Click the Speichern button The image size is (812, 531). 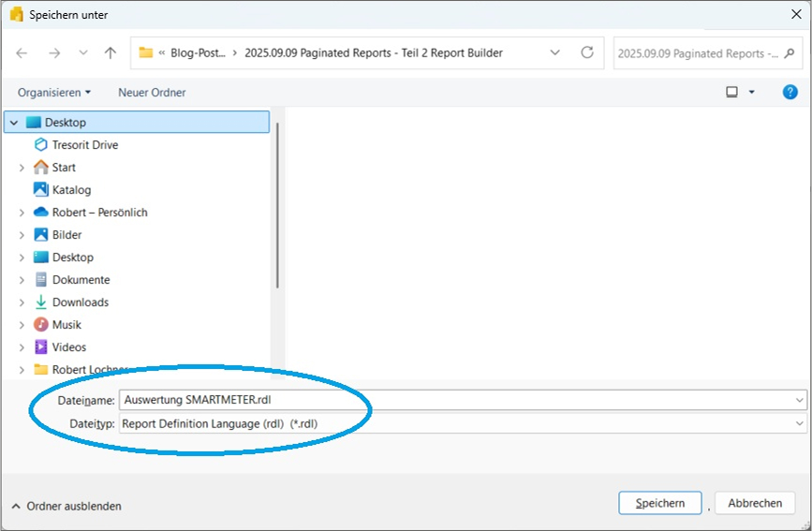tap(659, 503)
